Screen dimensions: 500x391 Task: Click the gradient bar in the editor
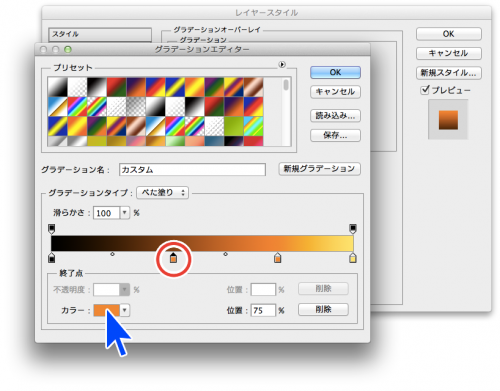click(x=202, y=243)
